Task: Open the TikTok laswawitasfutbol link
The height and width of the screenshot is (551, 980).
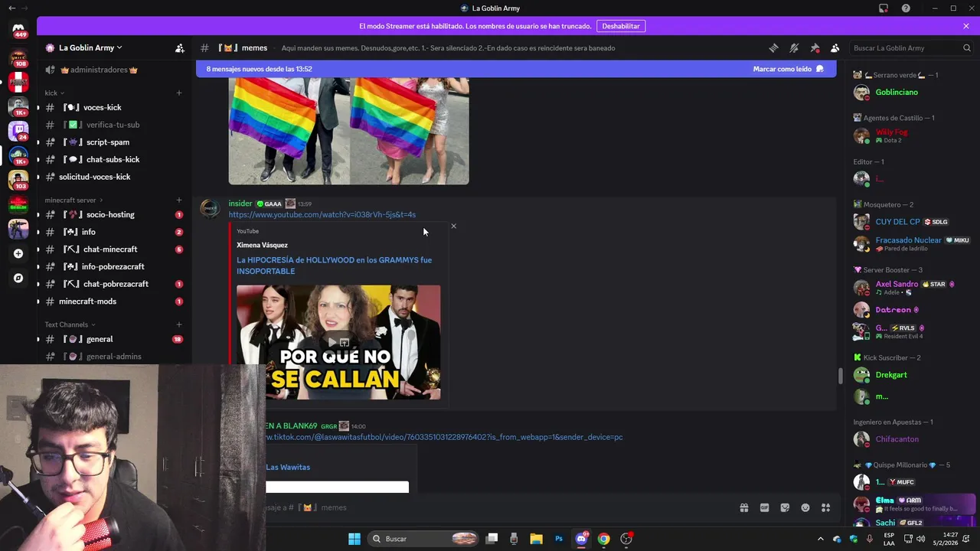Action: point(444,437)
